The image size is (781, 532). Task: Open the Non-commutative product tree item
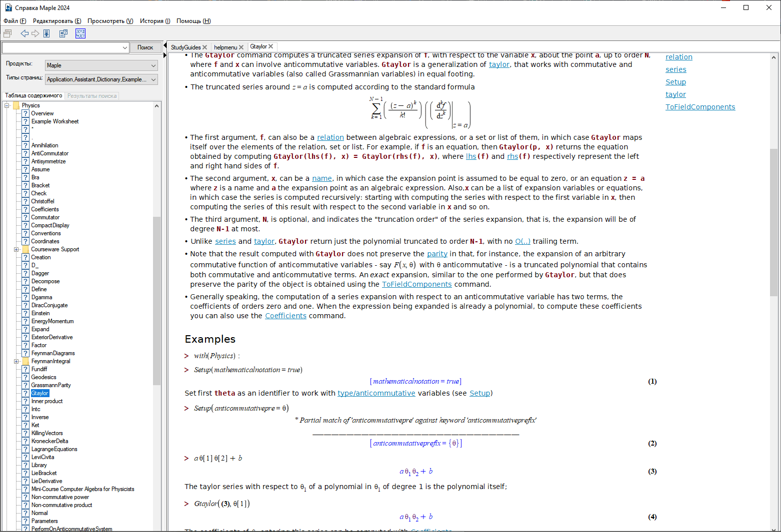61,505
